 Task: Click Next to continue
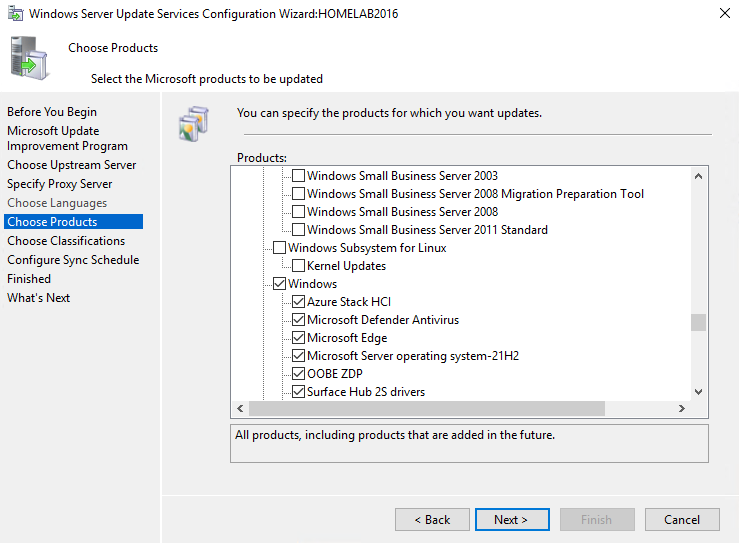point(512,519)
